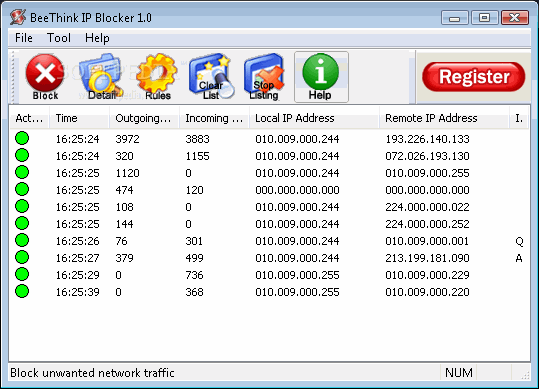Click green status dot in the 474 outgoing row

click(22, 189)
